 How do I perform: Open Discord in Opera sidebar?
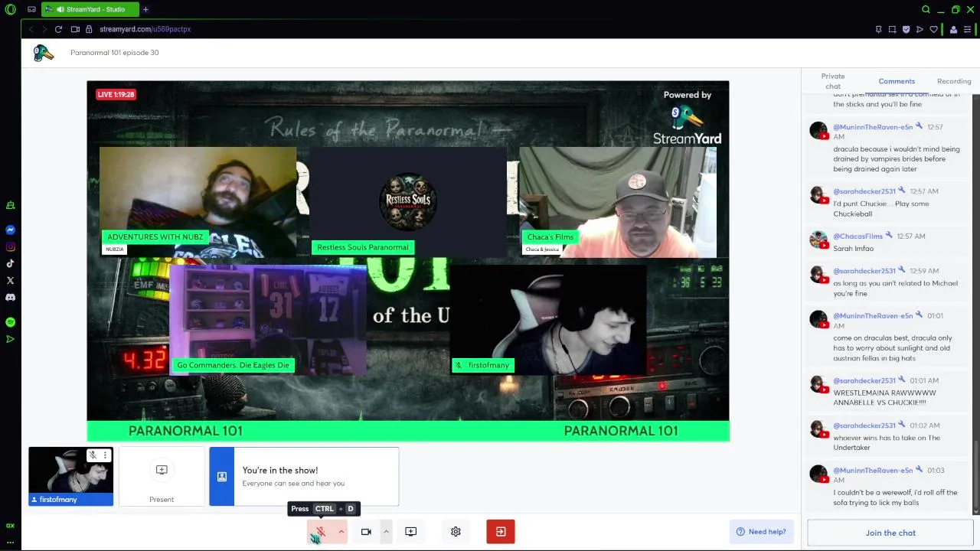(x=10, y=297)
